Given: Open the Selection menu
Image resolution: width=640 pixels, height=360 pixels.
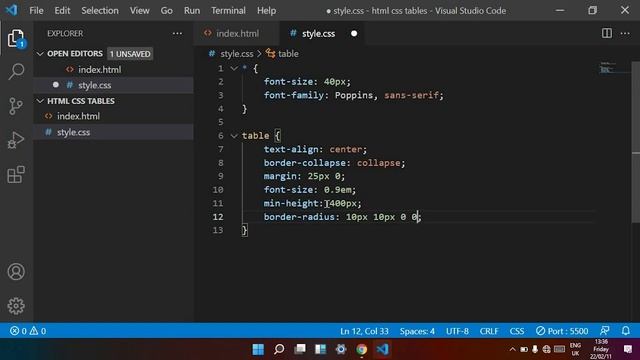Looking at the screenshot, I should [100, 11].
